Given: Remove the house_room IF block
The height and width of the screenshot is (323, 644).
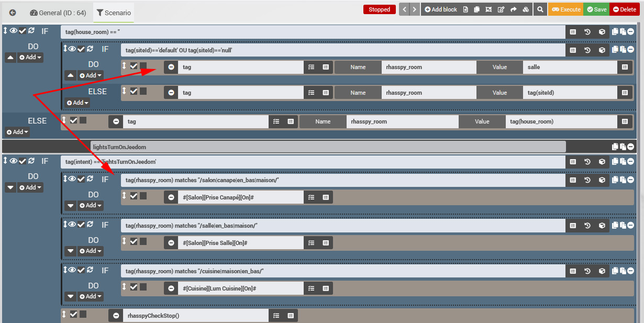Looking at the screenshot, I should click(x=630, y=31).
